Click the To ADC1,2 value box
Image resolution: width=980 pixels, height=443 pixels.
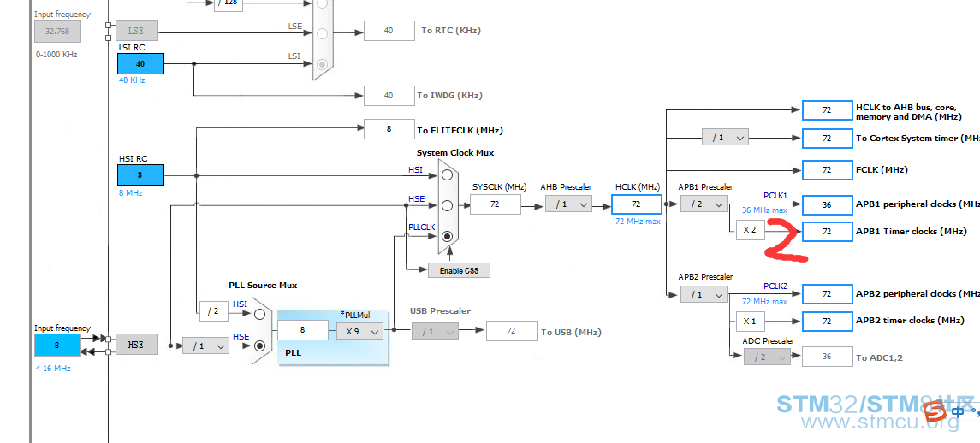point(827,357)
